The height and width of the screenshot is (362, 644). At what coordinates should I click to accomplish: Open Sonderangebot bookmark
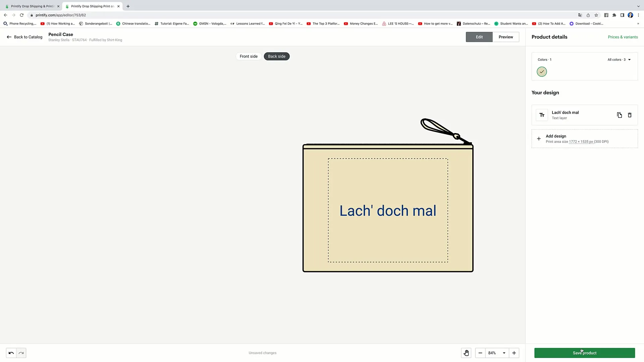coord(96,23)
